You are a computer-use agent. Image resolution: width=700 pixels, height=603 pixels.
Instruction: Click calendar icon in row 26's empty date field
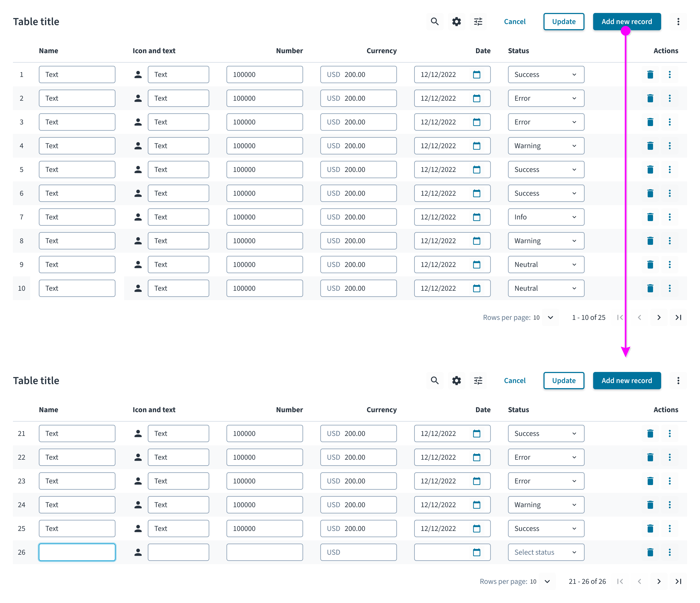click(x=476, y=552)
